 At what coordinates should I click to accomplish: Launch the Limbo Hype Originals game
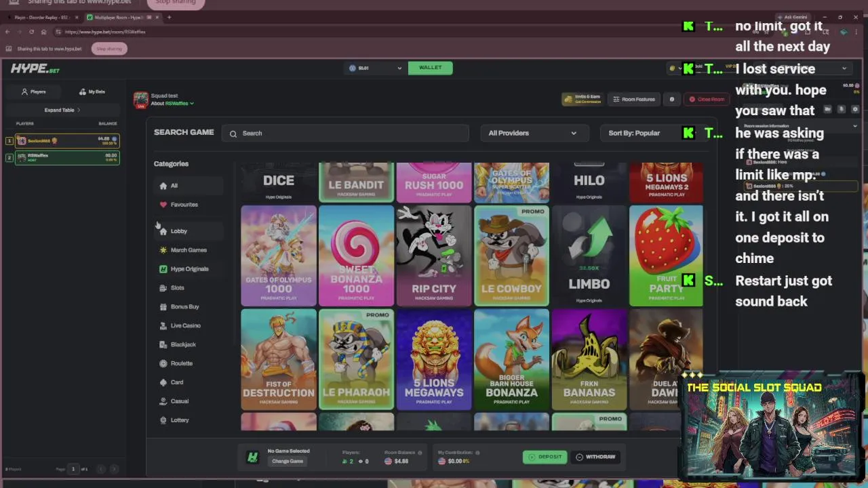pyautogui.click(x=589, y=256)
